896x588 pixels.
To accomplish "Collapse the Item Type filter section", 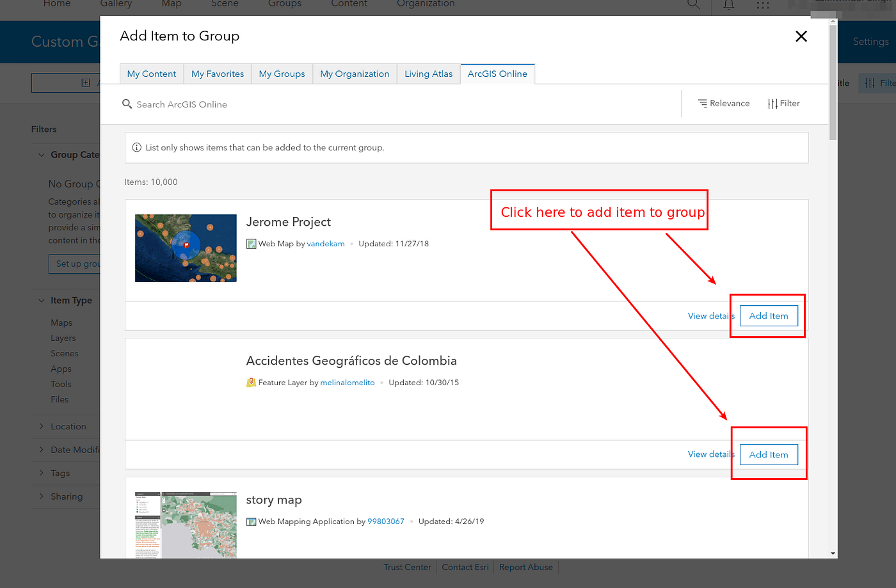I will [x=40, y=300].
